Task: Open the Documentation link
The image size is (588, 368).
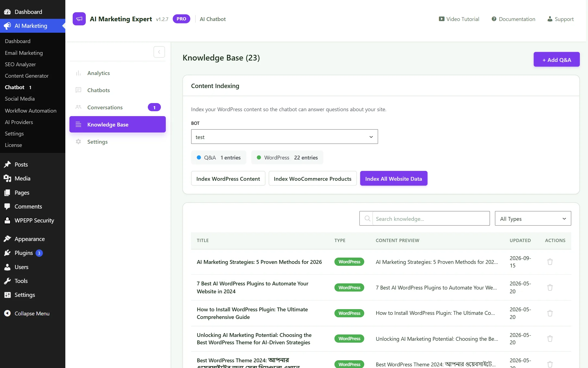Action: point(513,19)
